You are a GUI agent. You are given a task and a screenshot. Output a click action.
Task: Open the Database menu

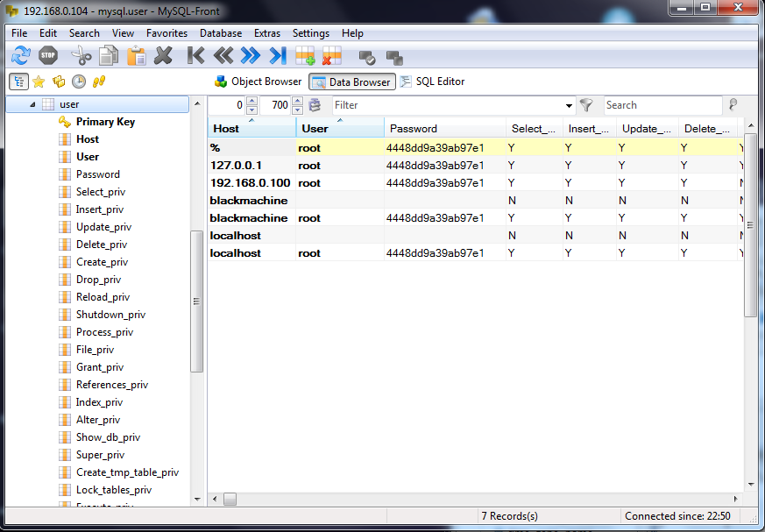click(x=221, y=33)
